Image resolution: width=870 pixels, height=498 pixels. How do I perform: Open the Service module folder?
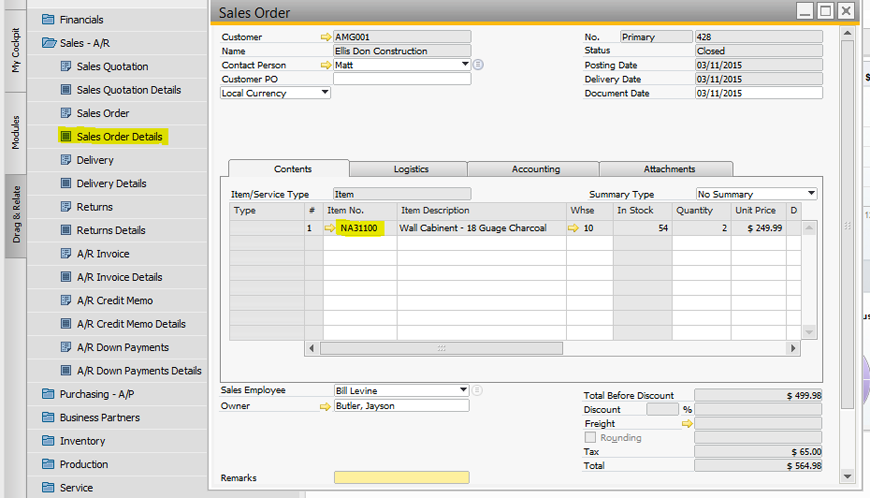48,487
